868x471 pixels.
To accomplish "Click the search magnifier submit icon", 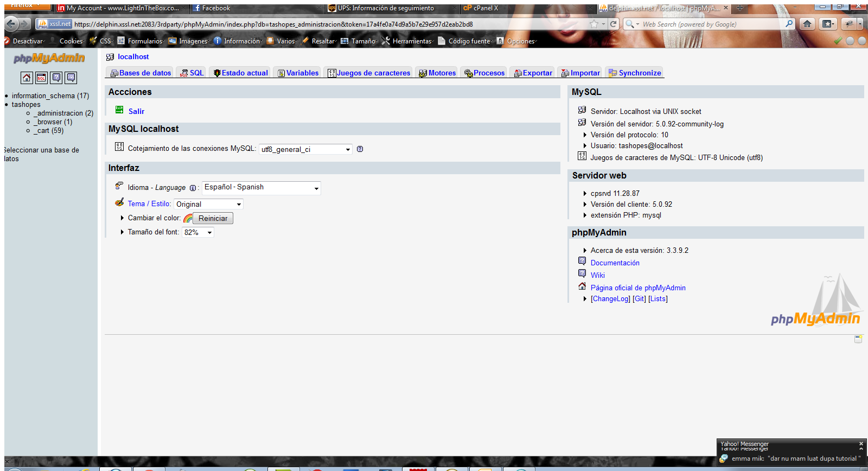I will 789,24.
